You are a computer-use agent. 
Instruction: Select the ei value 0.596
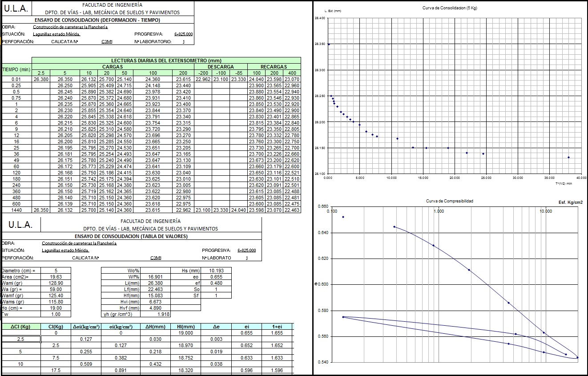pyautogui.click(x=246, y=370)
